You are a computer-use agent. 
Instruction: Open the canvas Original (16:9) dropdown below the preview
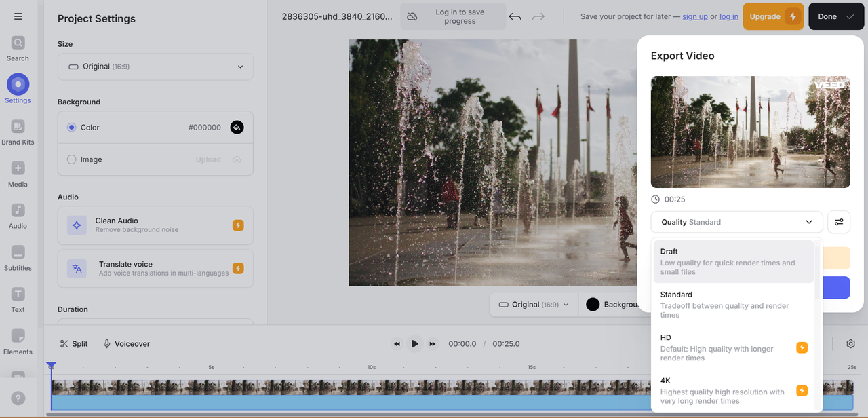(534, 305)
